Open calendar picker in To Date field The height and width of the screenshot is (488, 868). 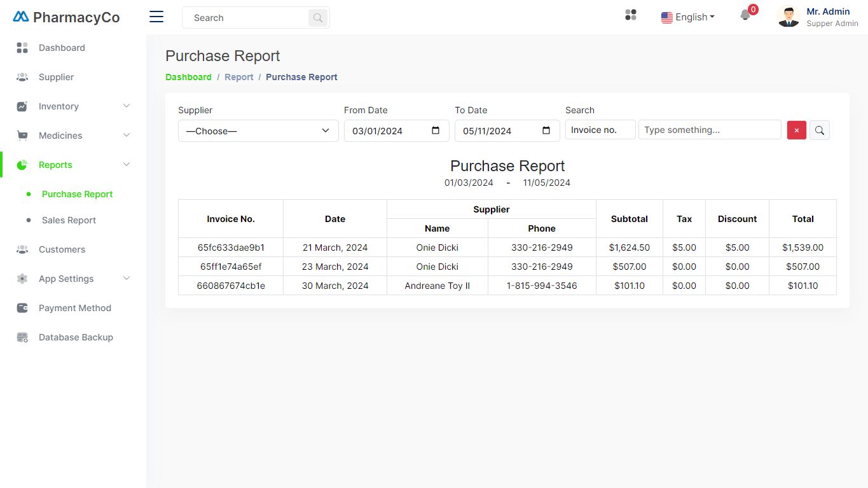[x=546, y=131]
